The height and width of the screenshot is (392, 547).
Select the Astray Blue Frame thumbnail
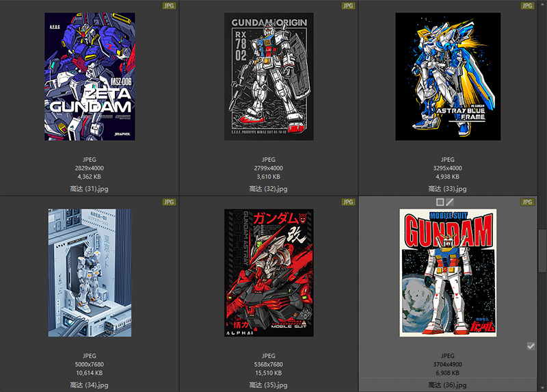click(448, 77)
